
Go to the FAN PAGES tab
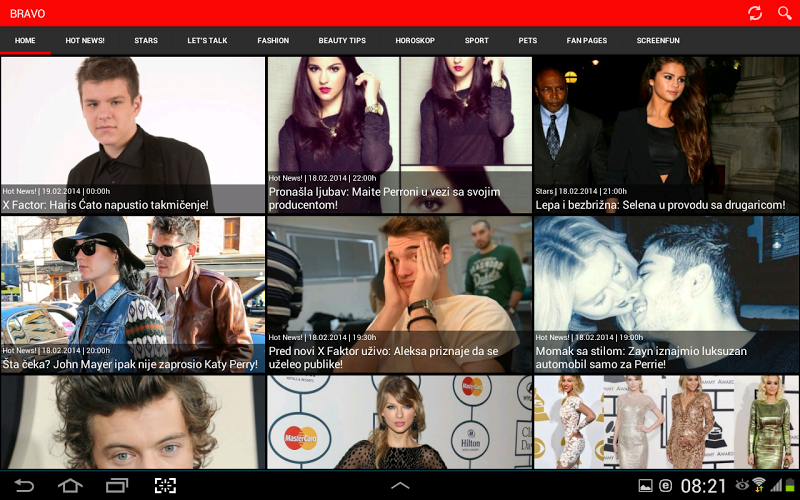tap(587, 40)
